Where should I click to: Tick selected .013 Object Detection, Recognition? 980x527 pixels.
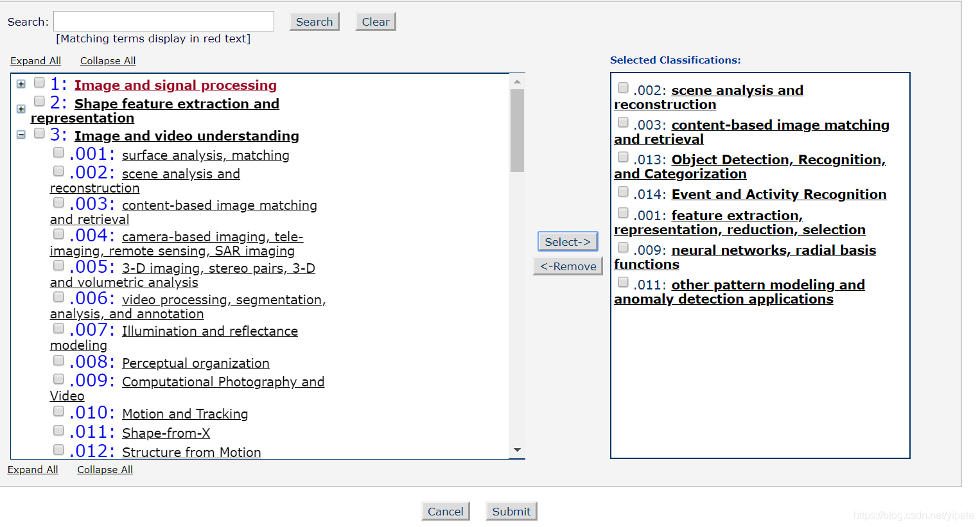tap(623, 157)
